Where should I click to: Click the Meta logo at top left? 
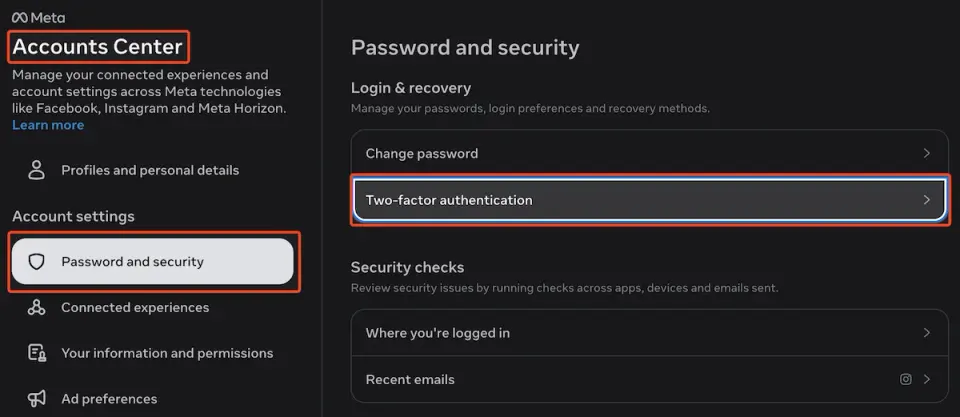(x=39, y=18)
